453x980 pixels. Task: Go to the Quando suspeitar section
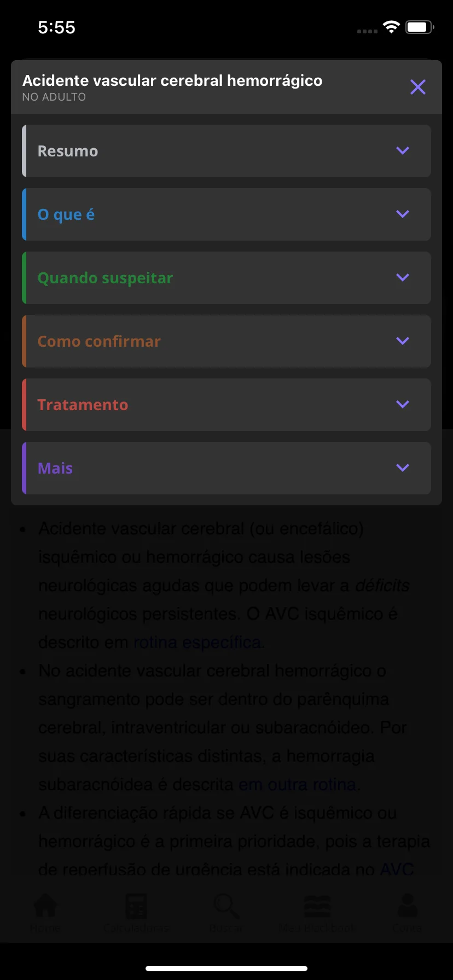point(105,278)
